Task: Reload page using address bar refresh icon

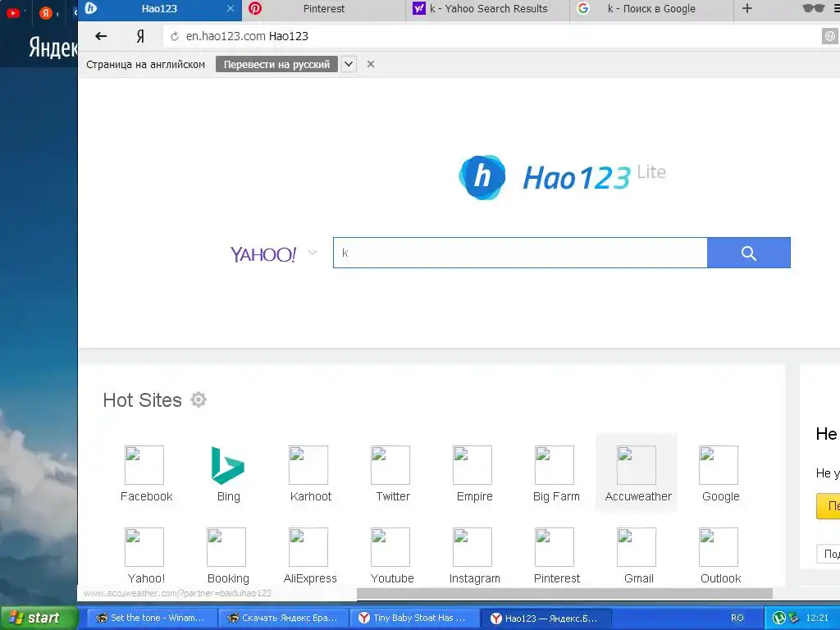Action: [174, 36]
